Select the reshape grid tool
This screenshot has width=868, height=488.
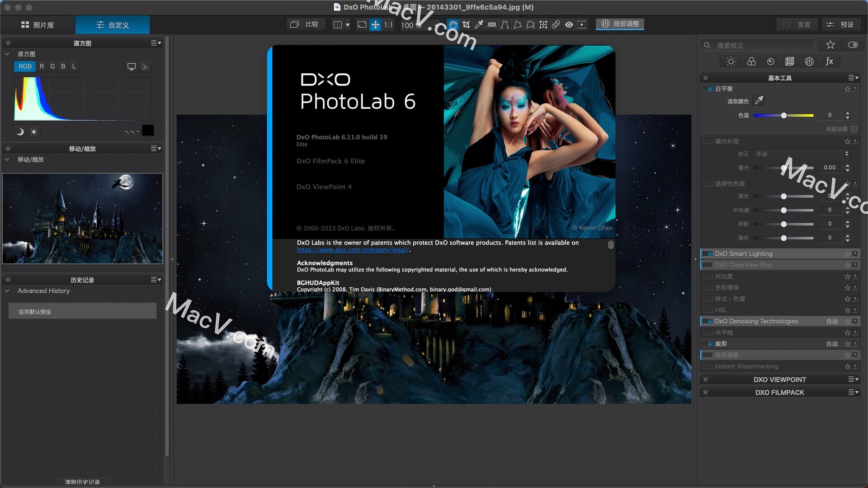pos(543,24)
